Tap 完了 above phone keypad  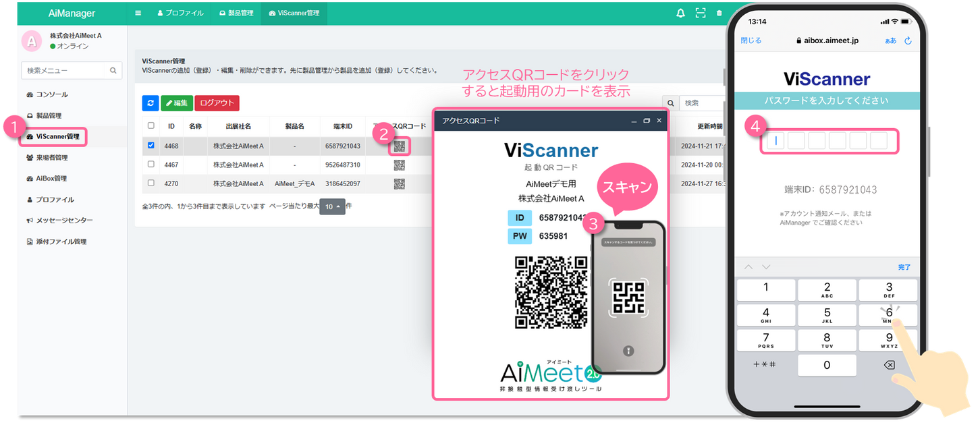[x=904, y=267]
